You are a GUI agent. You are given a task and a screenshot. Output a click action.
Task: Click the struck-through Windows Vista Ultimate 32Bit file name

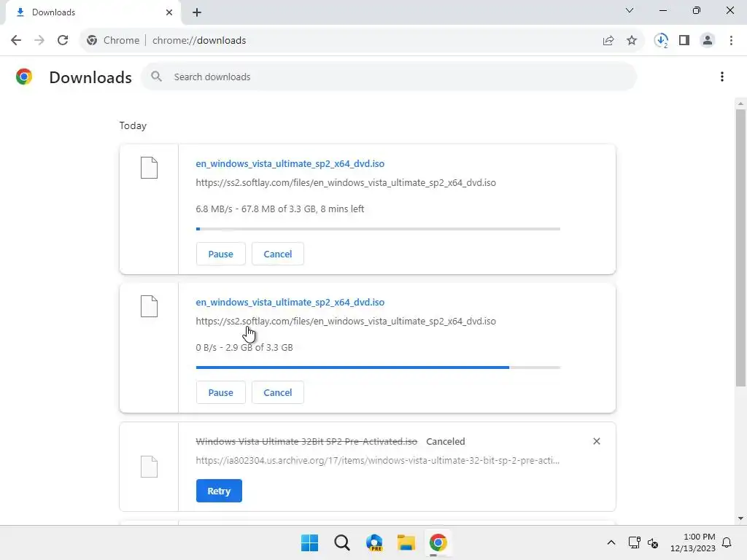(306, 441)
